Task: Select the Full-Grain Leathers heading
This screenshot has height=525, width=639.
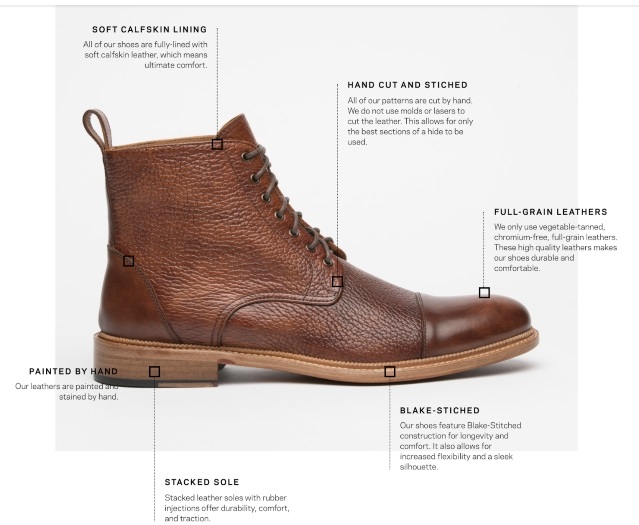Action: 551,212
